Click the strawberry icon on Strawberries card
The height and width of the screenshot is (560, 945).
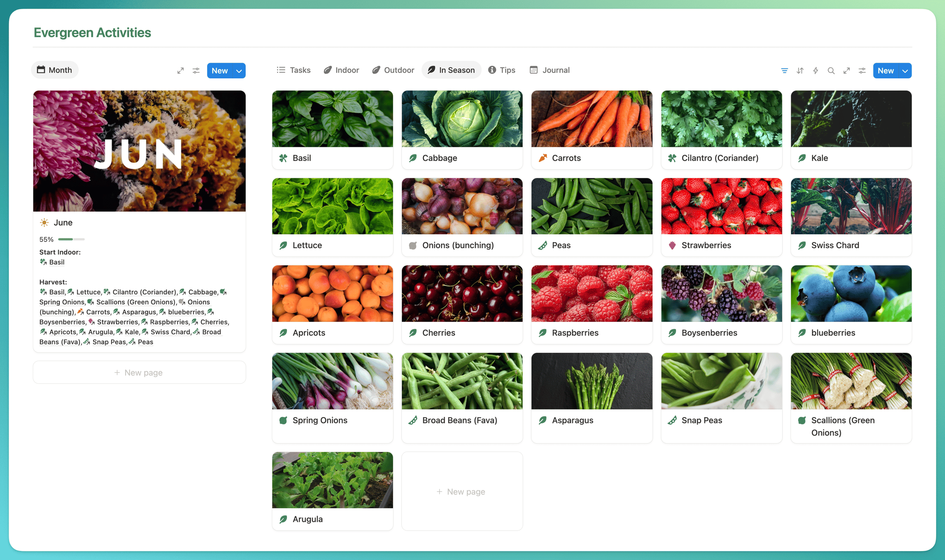pos(672,245)
